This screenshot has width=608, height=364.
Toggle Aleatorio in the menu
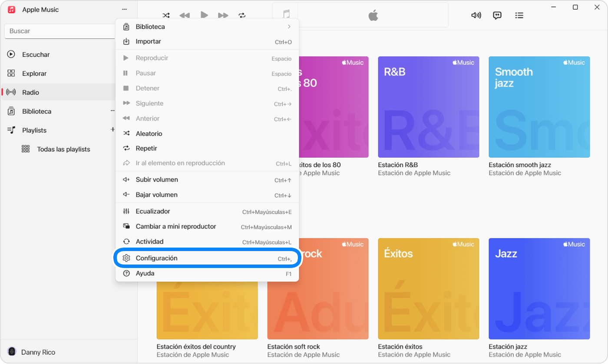coord(207,133)
